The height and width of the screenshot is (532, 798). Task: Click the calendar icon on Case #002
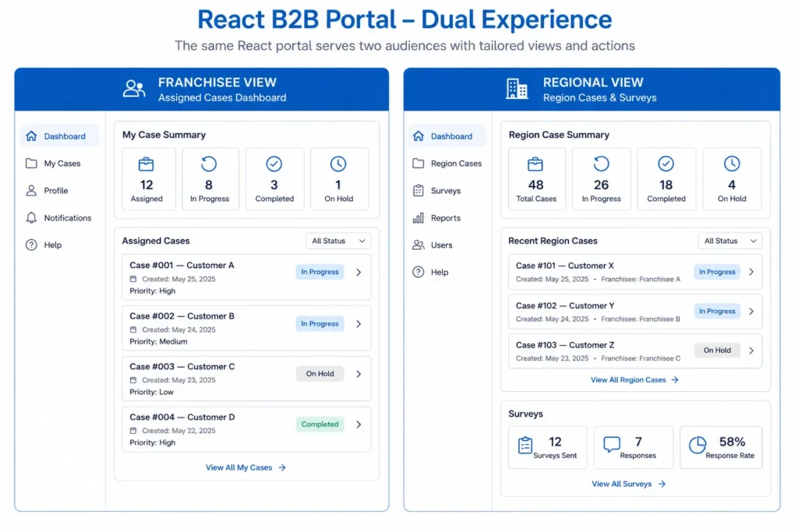click(x=133, y=329)
